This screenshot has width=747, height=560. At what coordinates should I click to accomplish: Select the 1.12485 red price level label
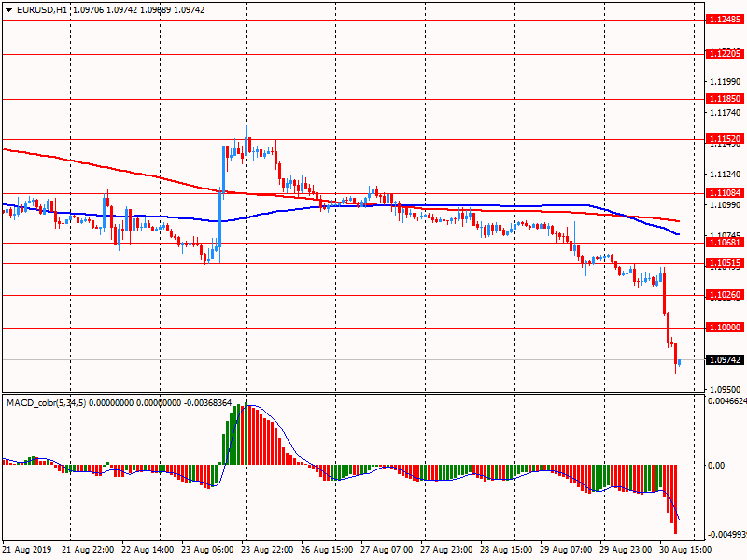(725, 20)
